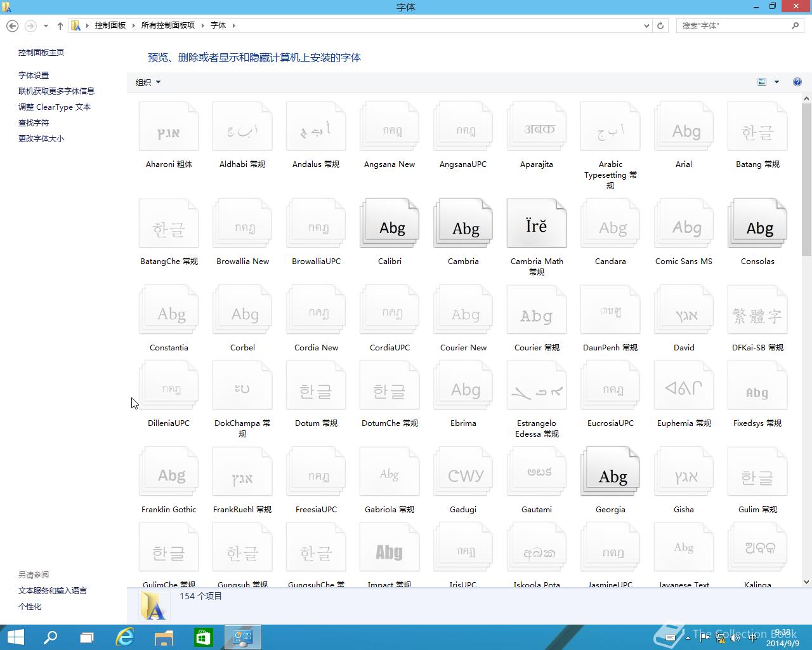Select the Gautami font icon
Viewport: 812px width, 650px height.
pos(537,472)
